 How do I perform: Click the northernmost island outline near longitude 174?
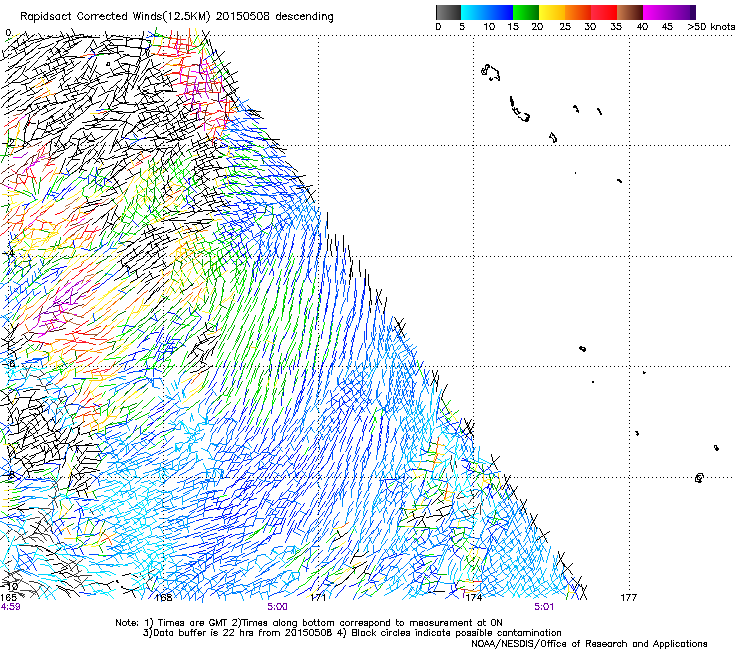click(x=490, y=73)
